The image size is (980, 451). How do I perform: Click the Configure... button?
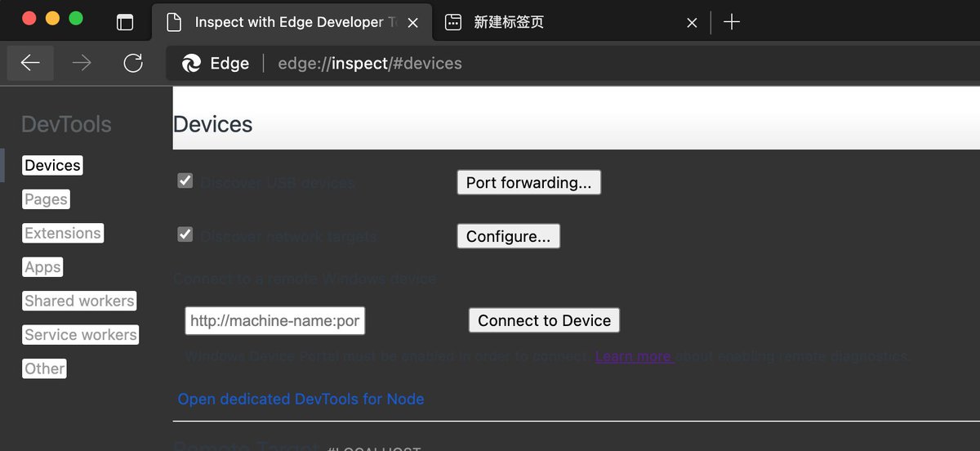click(x=508, y=236)
